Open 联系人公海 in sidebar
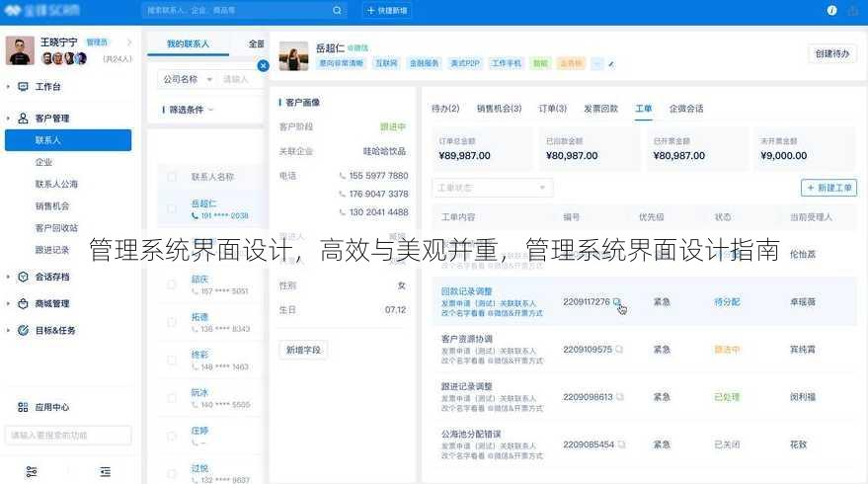Screen dimensions: 868x484 tap(56, 184)
